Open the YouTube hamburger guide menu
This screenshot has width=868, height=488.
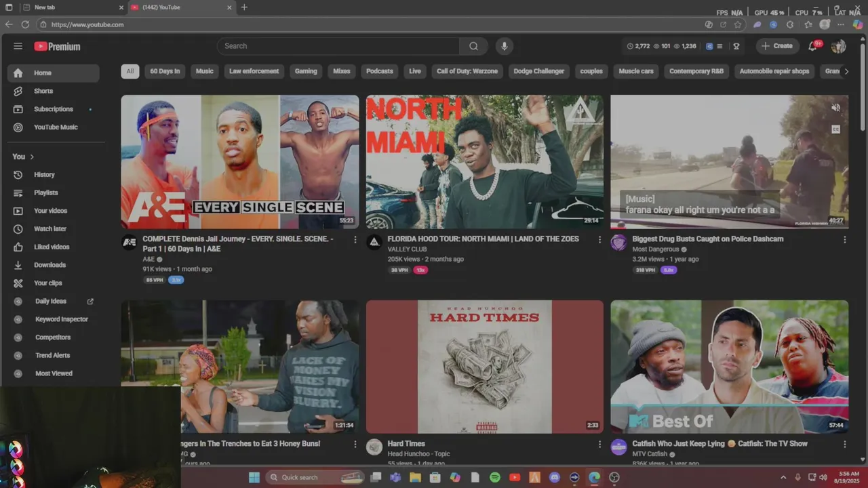pos(18,46)
